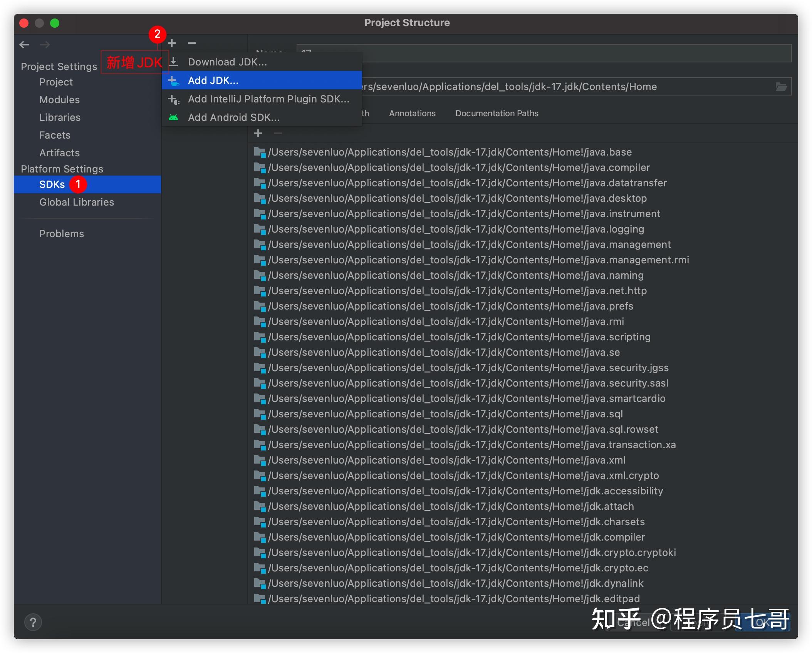Click the forward navigation arrow
This screenshot has width=812, height=653.
click(45, 45)
